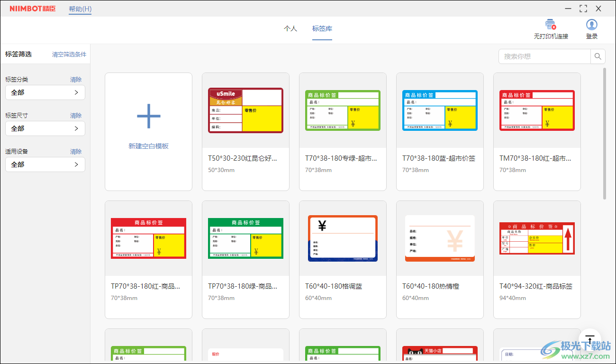Click the 搜索你想 search field
This screenshot has width=616, height=364.
tap(544, 56)
